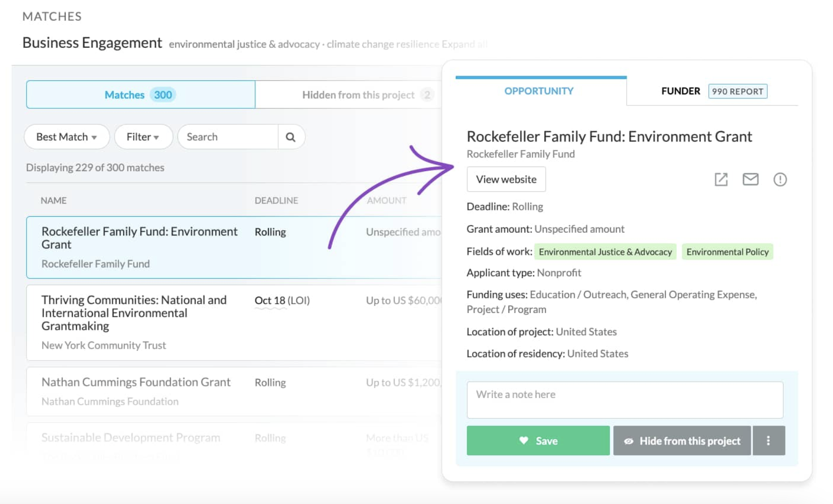Click the View website button
Image resolution: width=833 pixels, height=504 pixels.
coord(506,179)
